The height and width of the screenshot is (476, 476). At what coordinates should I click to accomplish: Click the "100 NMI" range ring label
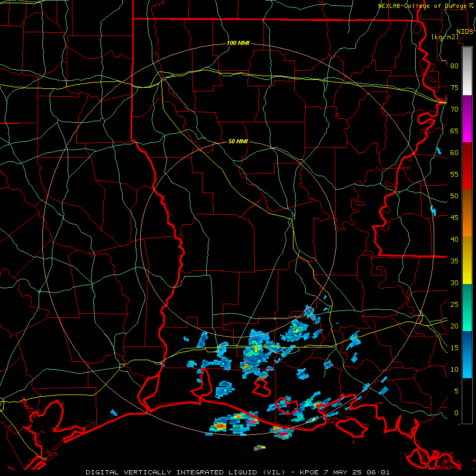[238, 43]
